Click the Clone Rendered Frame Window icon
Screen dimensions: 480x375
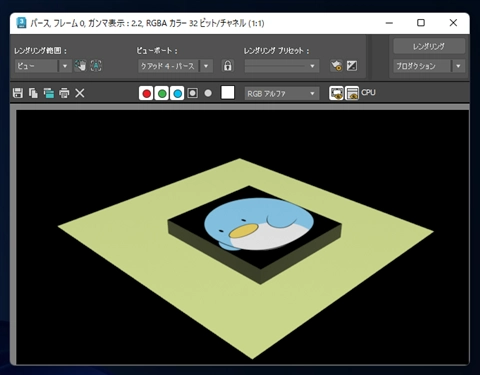point(49,93)
